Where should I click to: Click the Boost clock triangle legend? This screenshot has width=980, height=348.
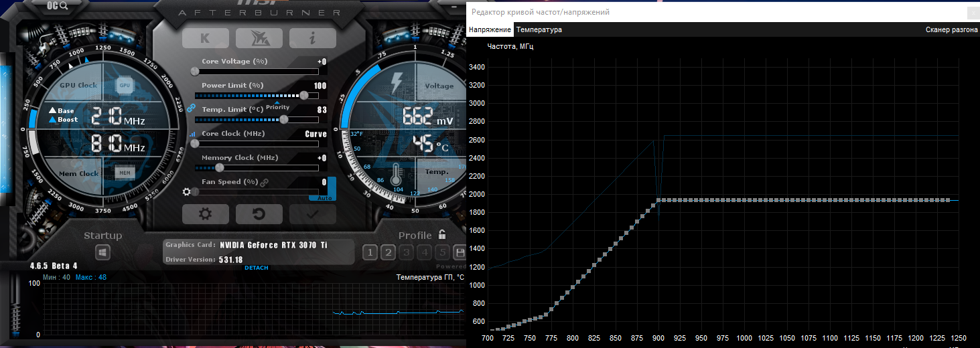[x=63, y=120]
